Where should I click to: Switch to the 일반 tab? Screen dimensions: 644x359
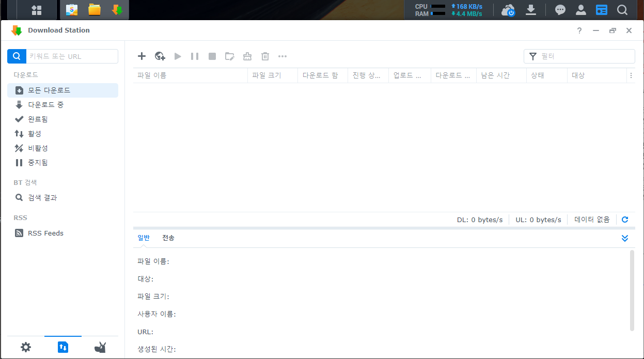[x=144, y=238]
